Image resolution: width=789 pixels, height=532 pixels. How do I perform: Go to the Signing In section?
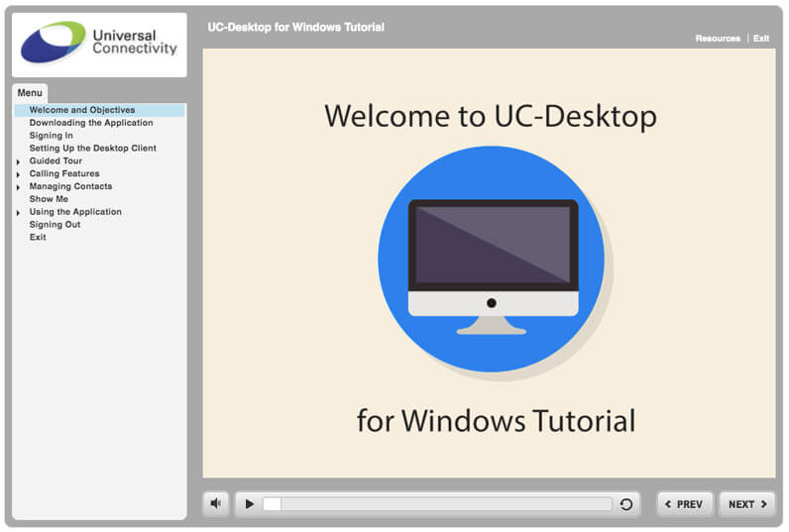[x=51, y=136]
